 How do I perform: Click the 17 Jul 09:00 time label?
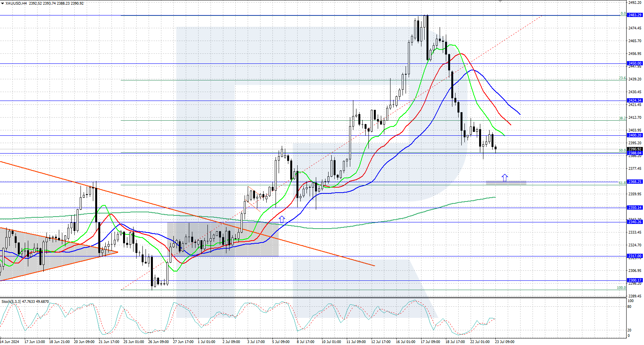click(x=430, y=342)
